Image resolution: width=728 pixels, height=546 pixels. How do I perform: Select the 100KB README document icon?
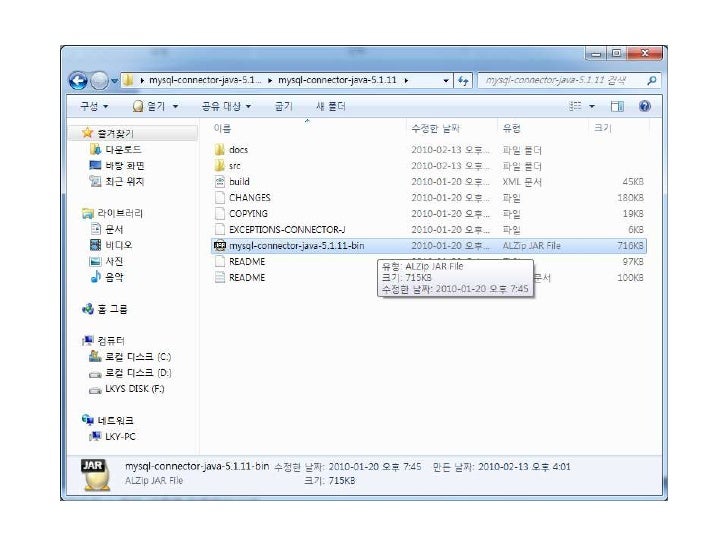tap(220, 278)
